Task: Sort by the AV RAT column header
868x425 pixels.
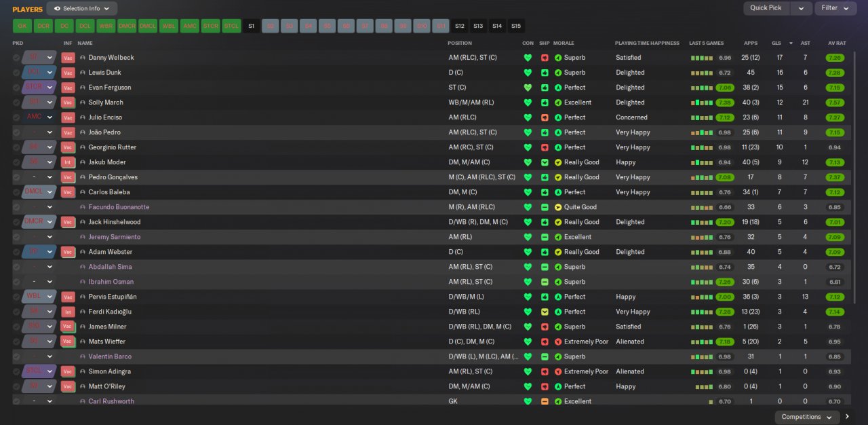Action: point(837,43)
